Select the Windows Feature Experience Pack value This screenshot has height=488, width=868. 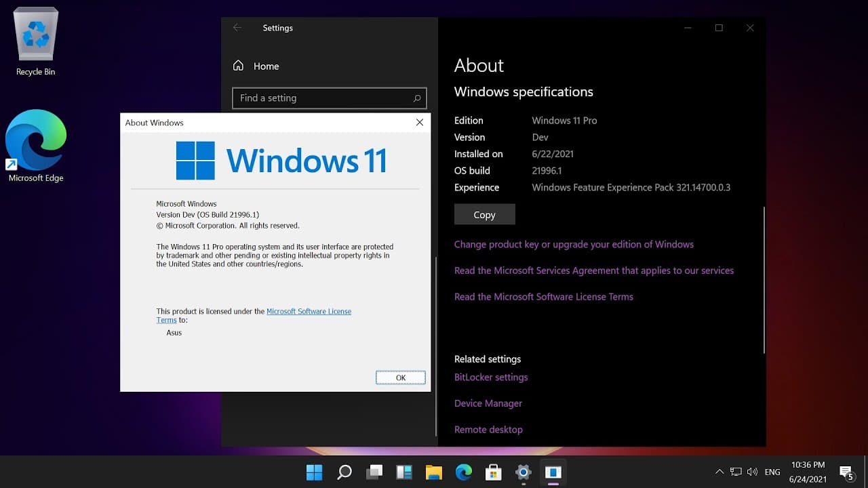(631, 188)
